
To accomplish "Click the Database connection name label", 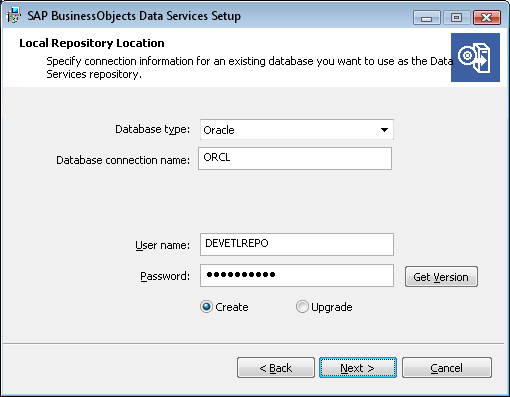I will (123, 160).
